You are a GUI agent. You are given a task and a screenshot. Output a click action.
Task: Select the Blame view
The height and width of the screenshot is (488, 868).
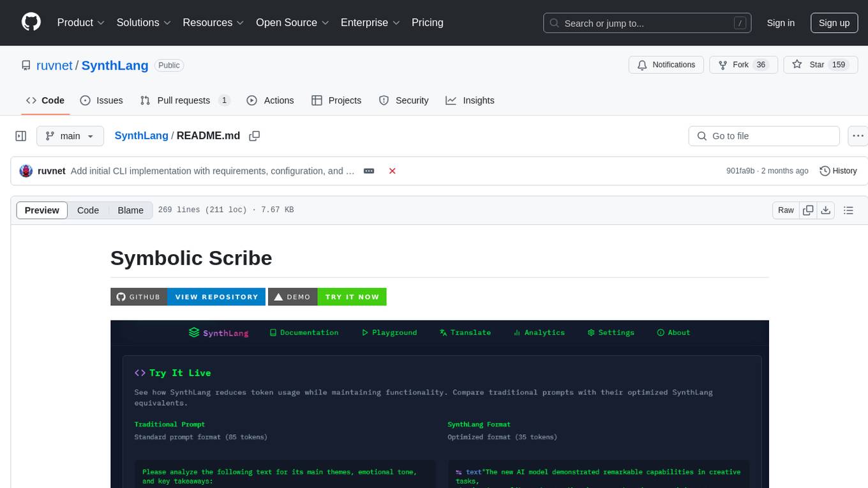click(131, 210)
